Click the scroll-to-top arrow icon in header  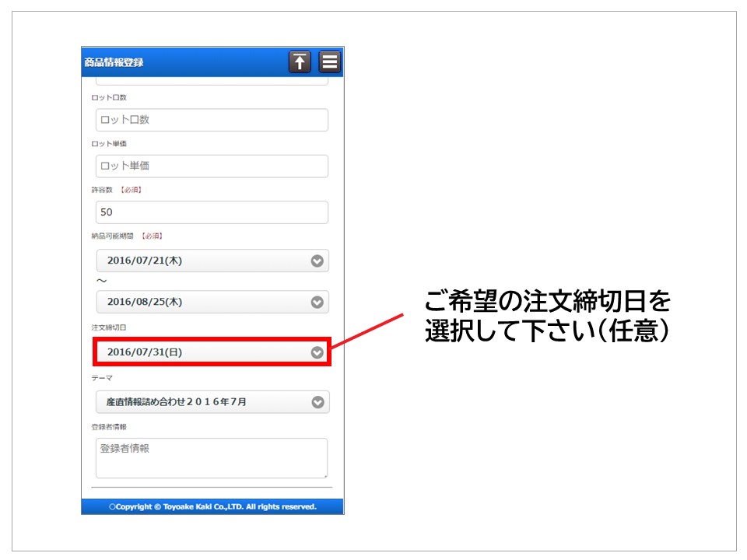click(x=300, y=62)
